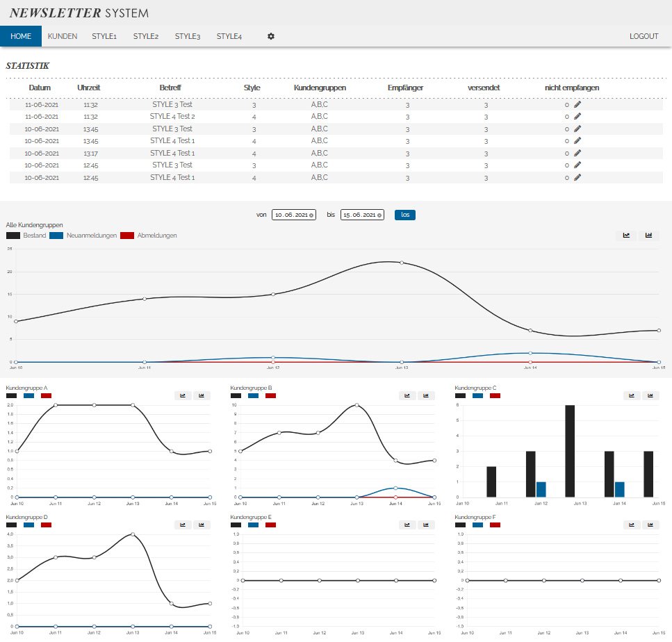This screenshot has height=642, width=672.
Task: Switch Kundengruppe E to bar chart
Action: click(x=426, y=525)
